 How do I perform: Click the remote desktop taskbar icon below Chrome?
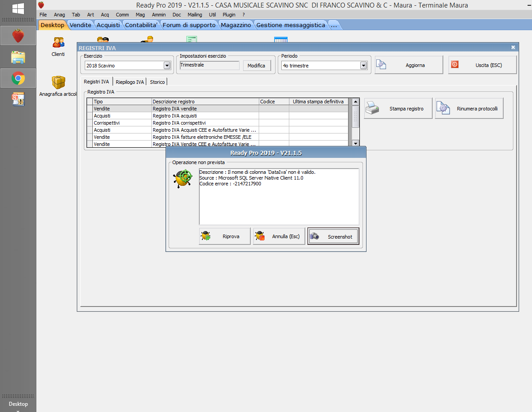click(18, 99)
